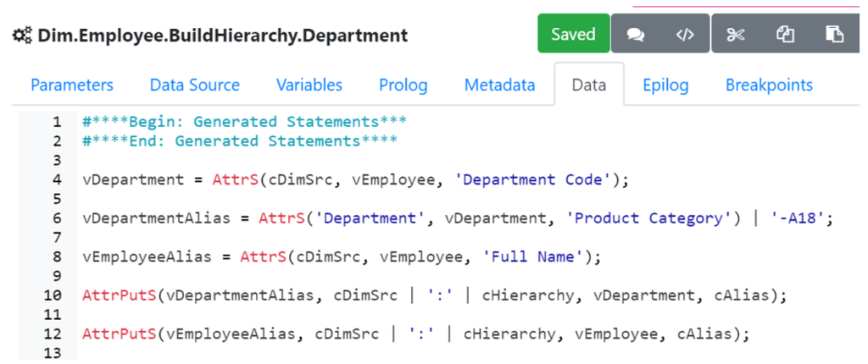Open the Parameters tab

[x=72, y=85]
